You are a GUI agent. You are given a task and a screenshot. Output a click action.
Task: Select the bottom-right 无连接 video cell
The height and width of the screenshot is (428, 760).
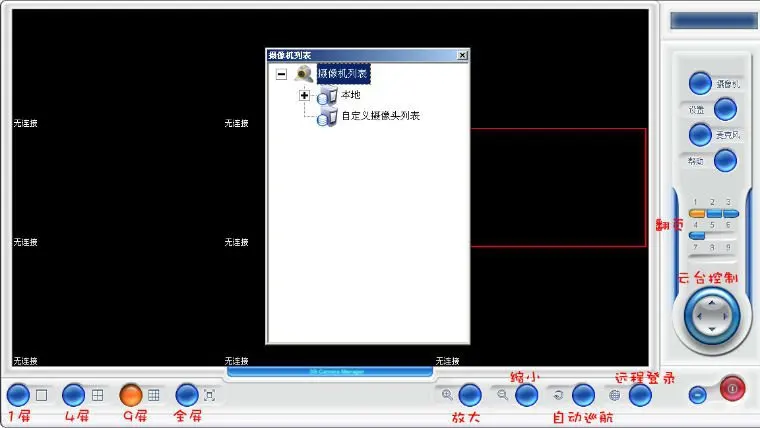point(541,307)
